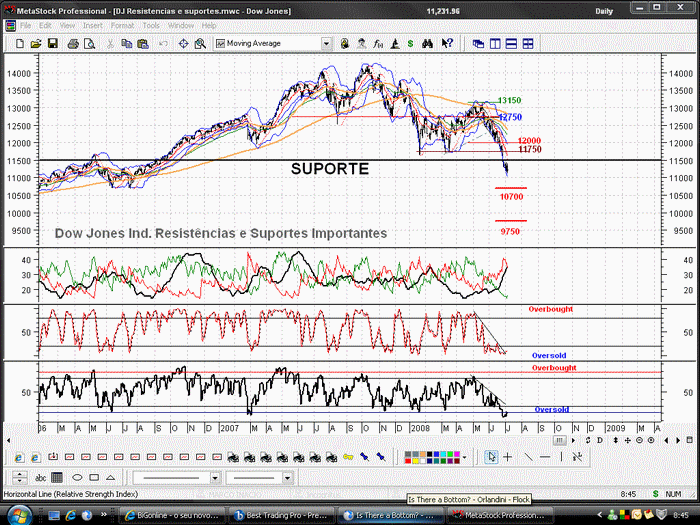Select the rectangle drawing tool
Image resolution: width=700 pixels, height=525 pixels.
click(x=94, y=478)
